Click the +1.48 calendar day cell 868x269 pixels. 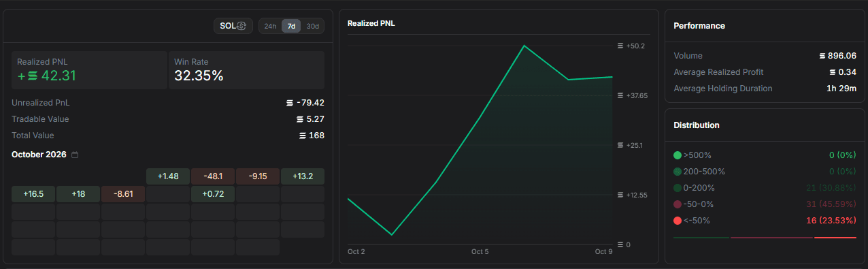tap(168, 176)
